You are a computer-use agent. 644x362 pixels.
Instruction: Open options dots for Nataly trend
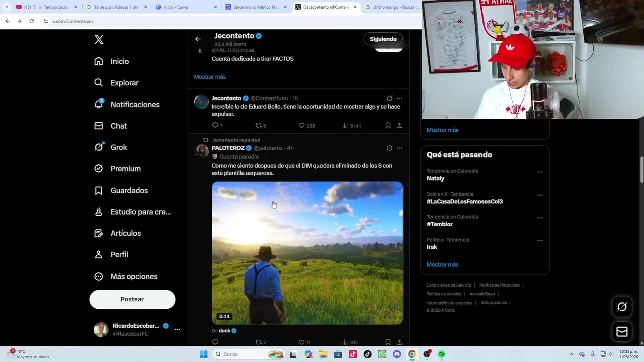tap(540, 172)
